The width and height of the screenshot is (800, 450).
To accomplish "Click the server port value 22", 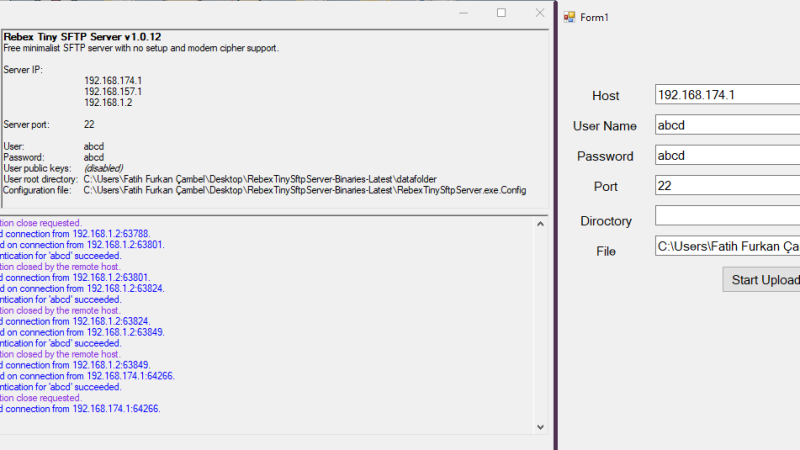I will pyautogui.click(x=89, y=124).
